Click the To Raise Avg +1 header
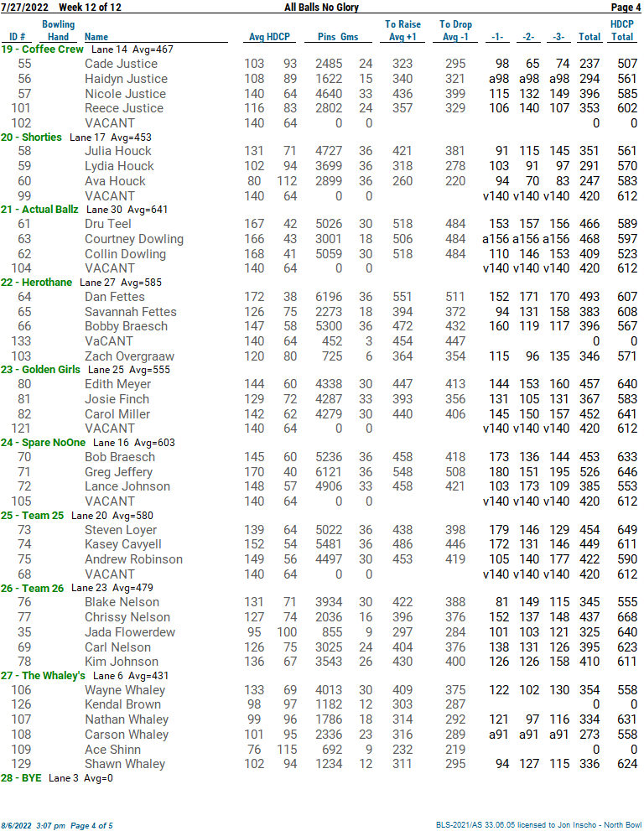 402,31
